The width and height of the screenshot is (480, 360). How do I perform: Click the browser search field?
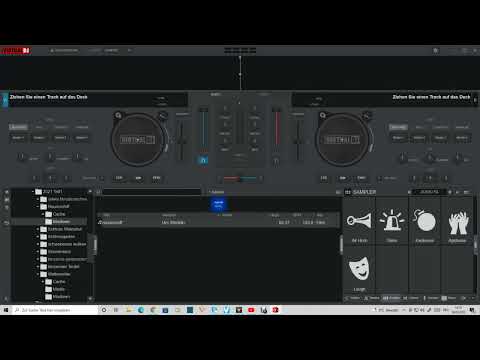(152, 192)
